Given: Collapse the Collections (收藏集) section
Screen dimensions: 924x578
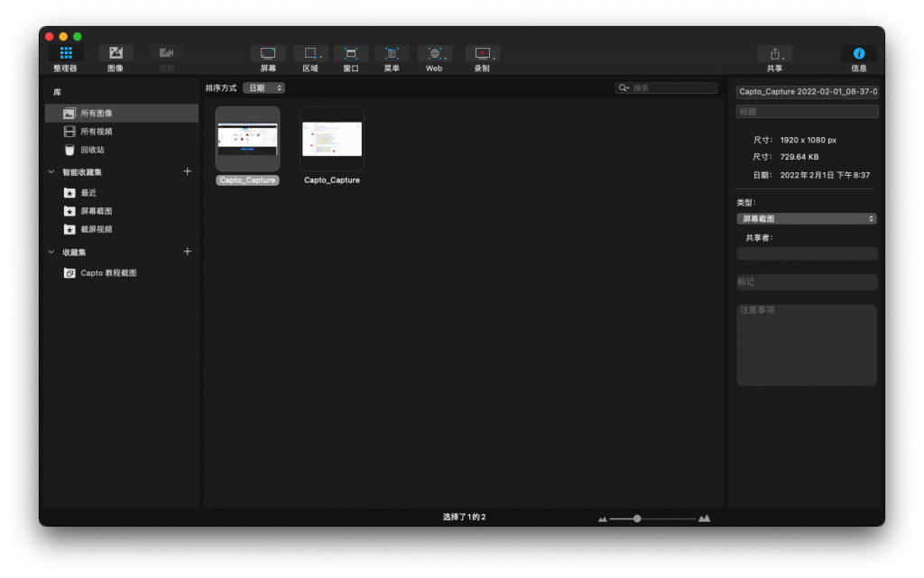Looking at the screenshot, I should pyautogui.click(x=51, y=252).
